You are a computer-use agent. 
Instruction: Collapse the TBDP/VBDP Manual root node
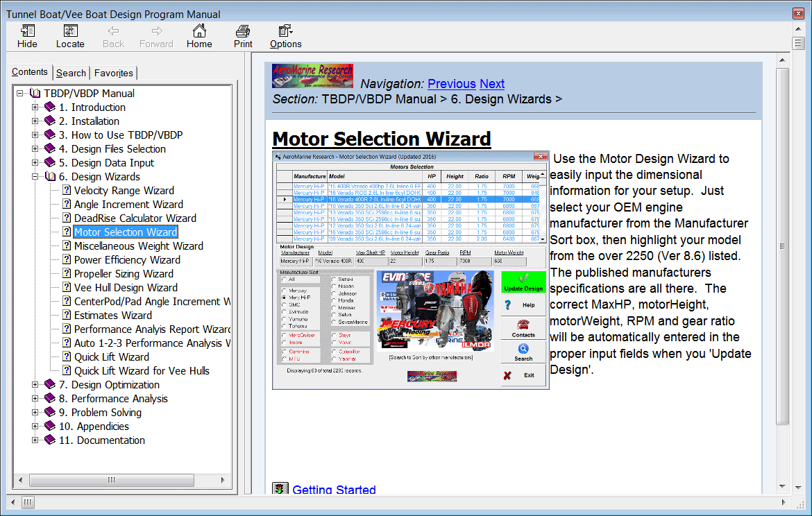click(19, 94)
